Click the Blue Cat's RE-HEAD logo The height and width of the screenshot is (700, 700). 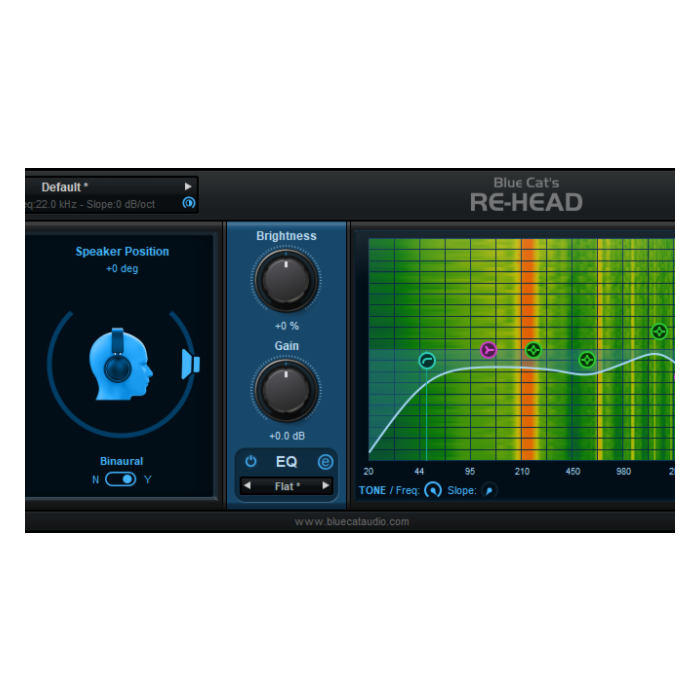coord(526,195)
